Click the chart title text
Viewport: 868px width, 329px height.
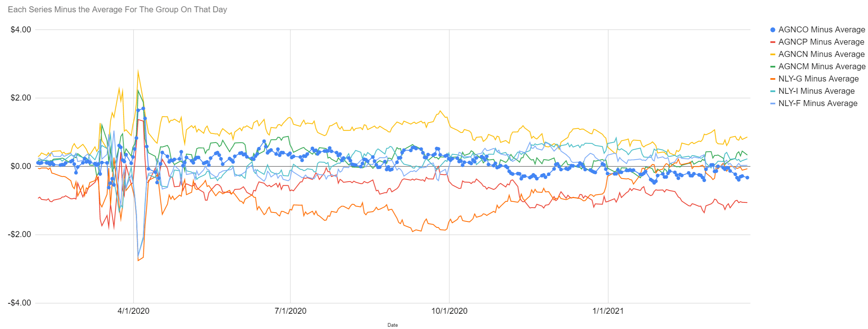(x=118, y=10)
